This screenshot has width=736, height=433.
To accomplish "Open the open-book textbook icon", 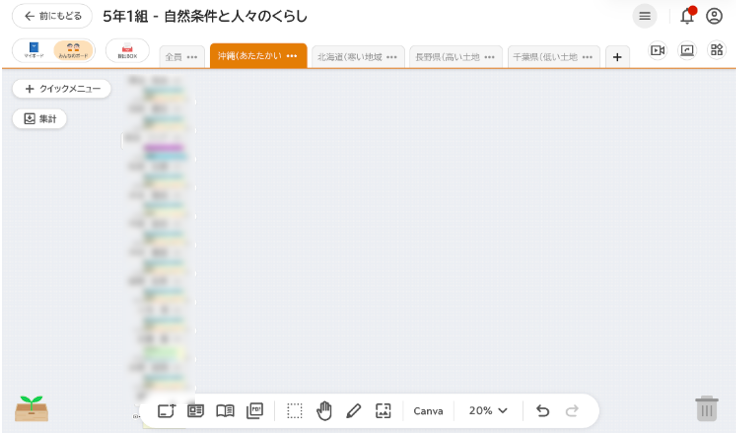I will [225, 411].
